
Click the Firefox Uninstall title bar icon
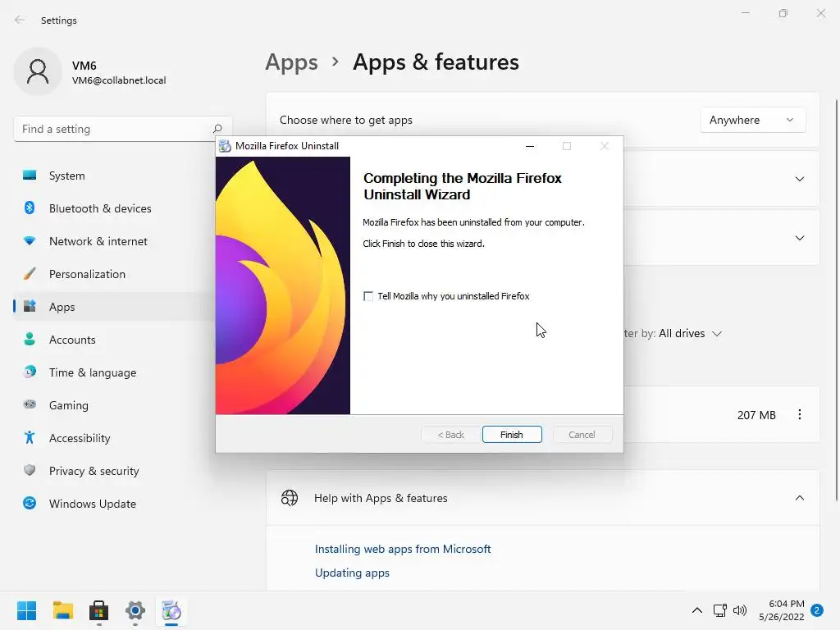pos(225,146)
